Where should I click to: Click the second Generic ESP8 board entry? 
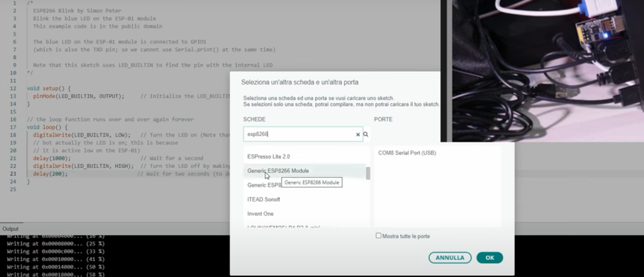click(264, 185)
